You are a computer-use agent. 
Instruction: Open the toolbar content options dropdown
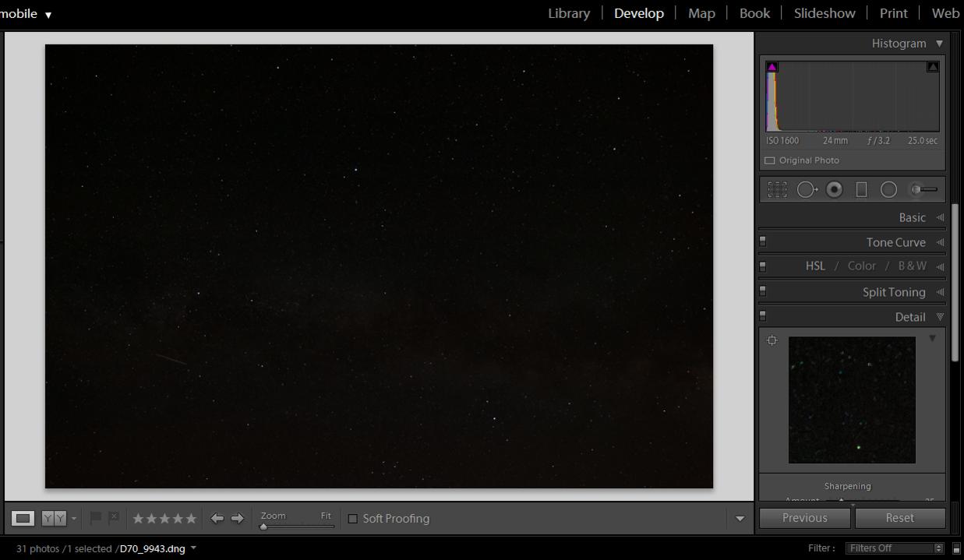point(740,519)
